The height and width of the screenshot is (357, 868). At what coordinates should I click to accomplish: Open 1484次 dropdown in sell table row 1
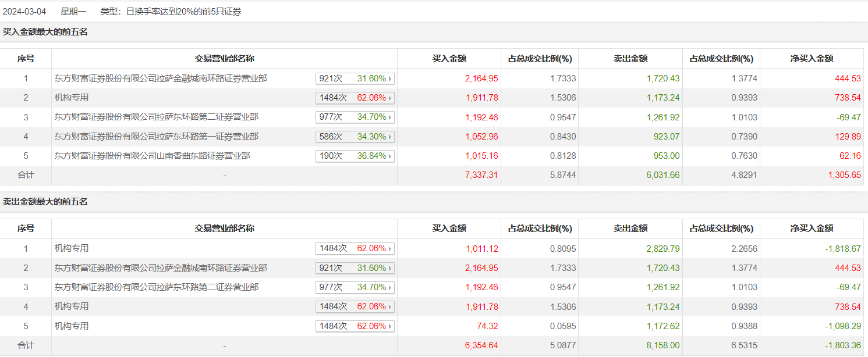pyautogui.click(x=390, y=249)
